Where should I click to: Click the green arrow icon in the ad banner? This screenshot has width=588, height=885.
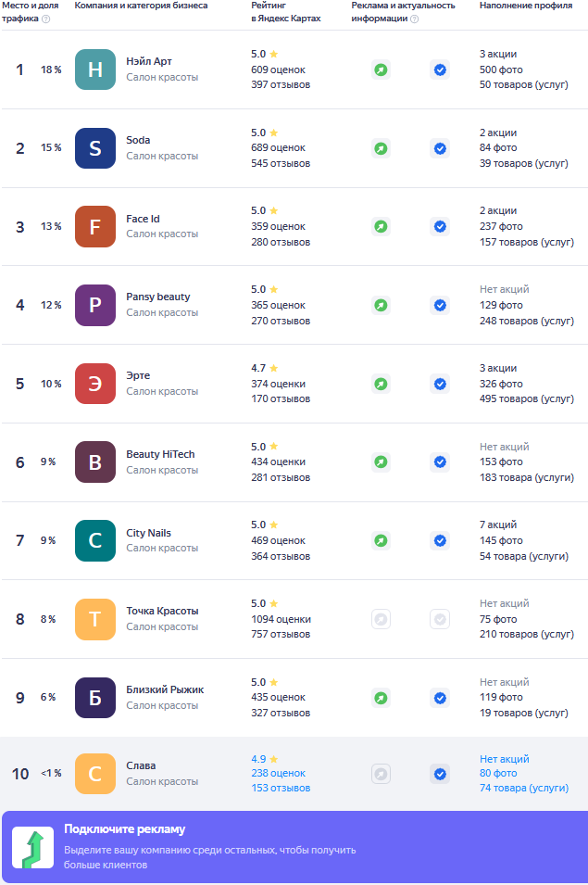click(32, 848)
